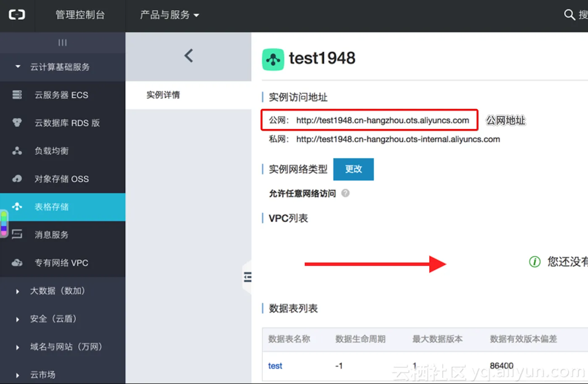Open the test data table link
Viewport: 588px width, 384px height.
tap(275, 366)
